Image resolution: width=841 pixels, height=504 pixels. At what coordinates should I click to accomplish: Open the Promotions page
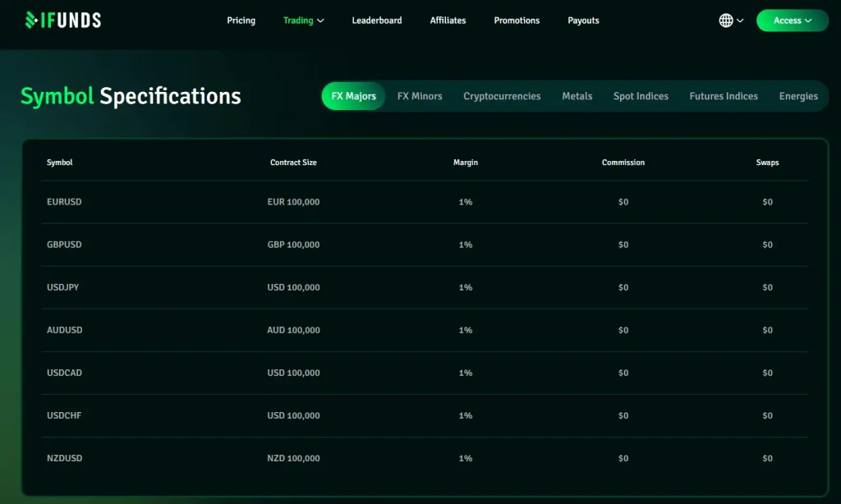click(x=517, y=21)
